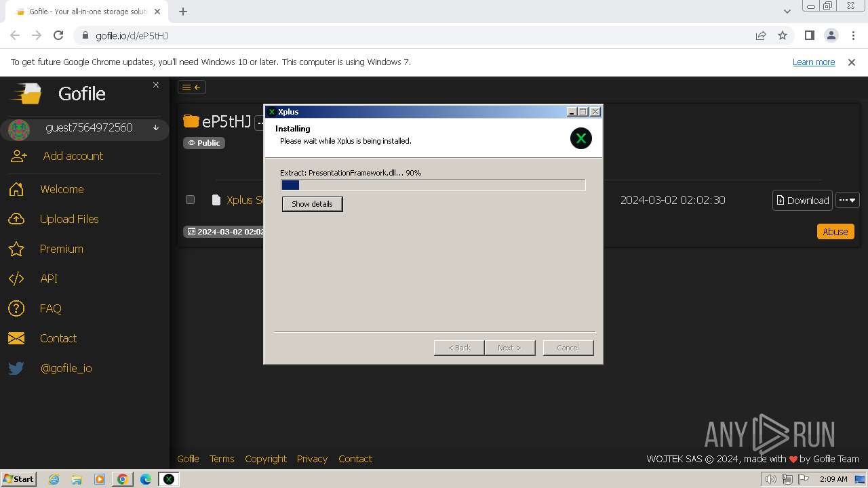Click the Premium star icon
868x488 pixels.
[x=16, y=249]
